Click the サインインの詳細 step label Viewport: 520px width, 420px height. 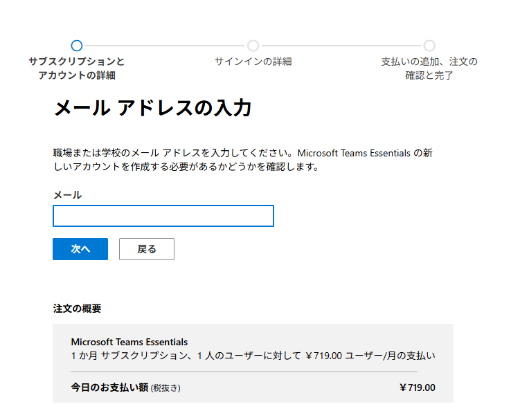(253, 62)
